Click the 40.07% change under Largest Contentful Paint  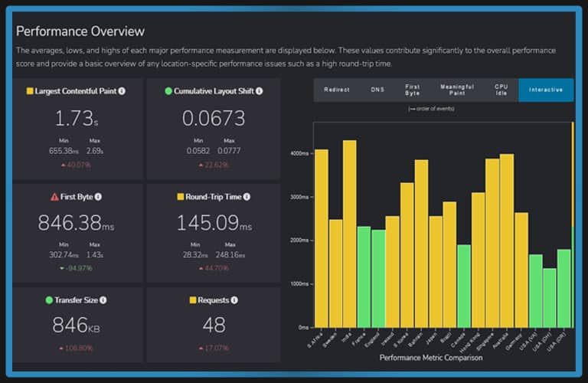coord(76,165)
